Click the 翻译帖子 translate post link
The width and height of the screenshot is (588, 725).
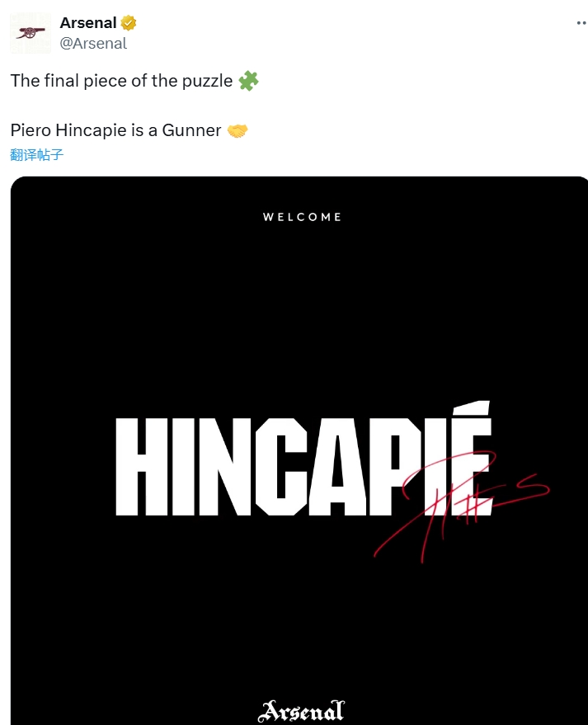click(36, 154)
